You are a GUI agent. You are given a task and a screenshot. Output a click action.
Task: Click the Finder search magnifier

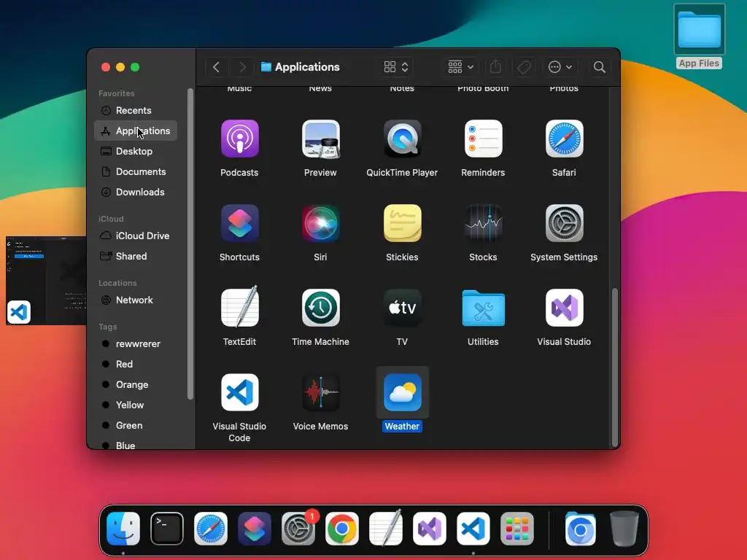tap(600, 67)
